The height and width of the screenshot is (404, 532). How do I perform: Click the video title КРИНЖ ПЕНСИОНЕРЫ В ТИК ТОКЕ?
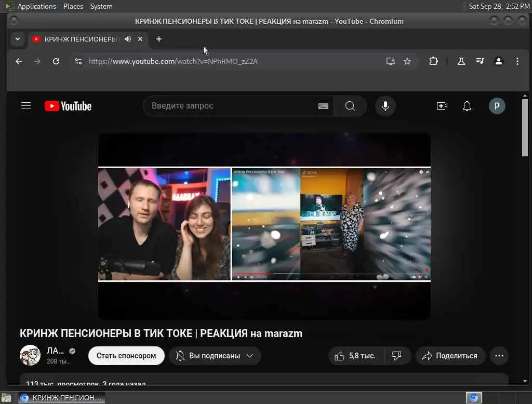(x=161, y=333)
